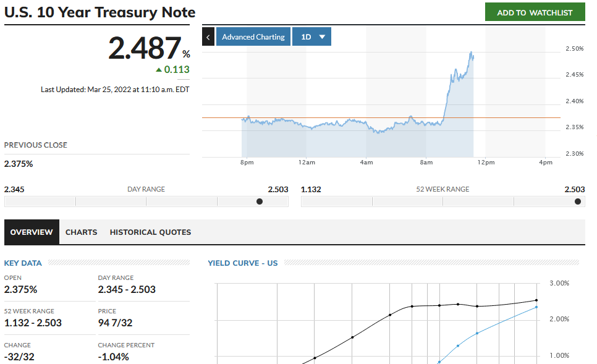Image resolution: width=597 pixels, height=364 pixels.
Task: Click the U.S. 10 Year Treasury Note title
Action: click(x=99, y=12)
